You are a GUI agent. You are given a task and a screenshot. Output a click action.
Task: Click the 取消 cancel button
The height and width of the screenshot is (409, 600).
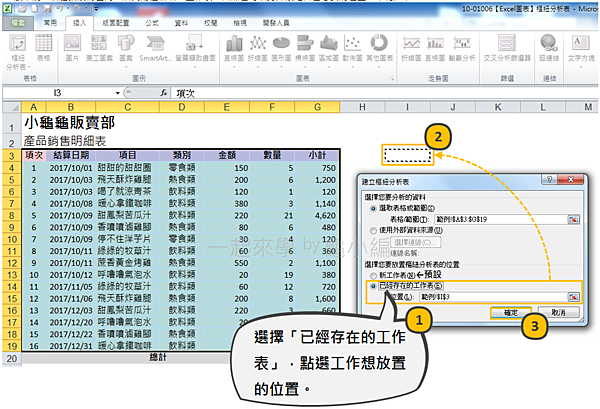558,313
